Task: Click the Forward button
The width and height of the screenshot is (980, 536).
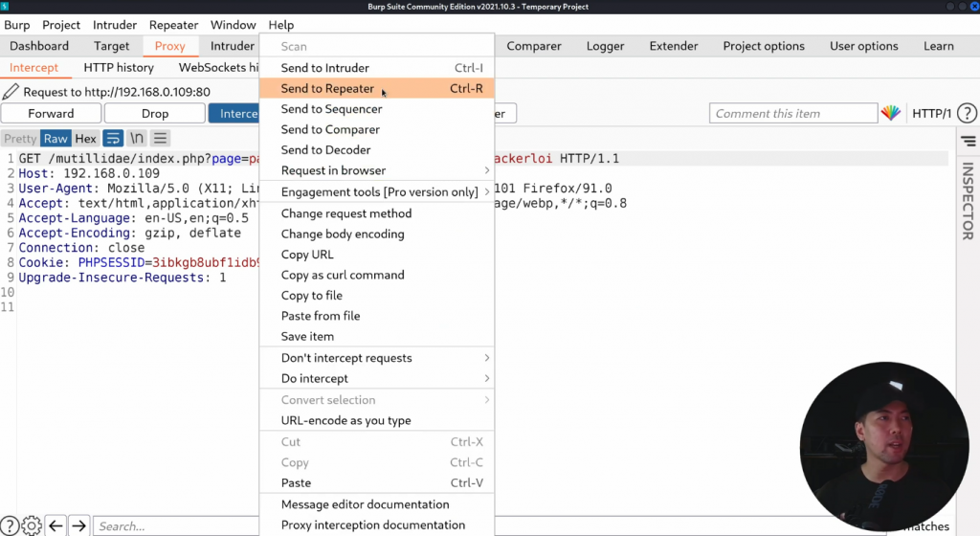Action: coord(51,113)
